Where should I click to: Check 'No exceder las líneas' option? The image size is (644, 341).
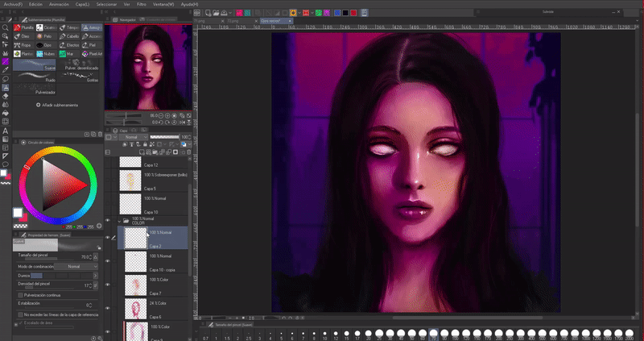tap(20, 314)
